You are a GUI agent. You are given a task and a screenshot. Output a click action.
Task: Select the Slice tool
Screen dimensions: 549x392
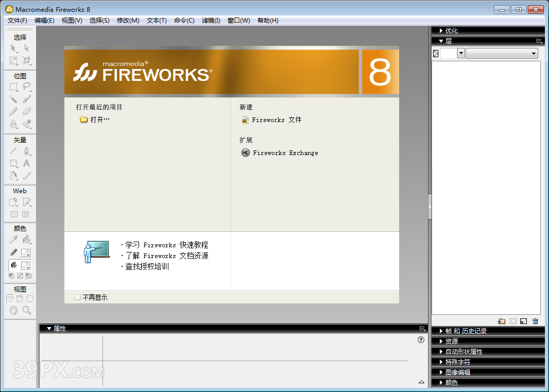click(x=26, y=202)
